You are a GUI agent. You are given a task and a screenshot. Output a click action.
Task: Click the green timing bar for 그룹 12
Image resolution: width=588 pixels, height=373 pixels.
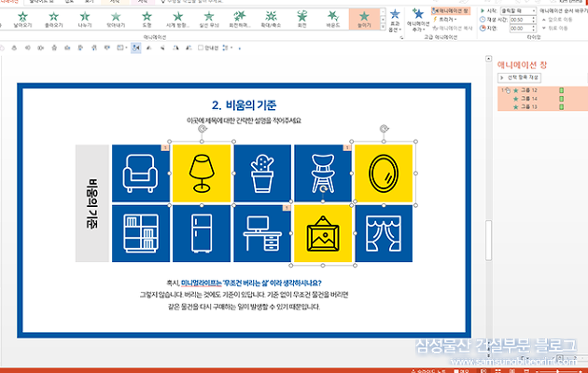point(561,90)
